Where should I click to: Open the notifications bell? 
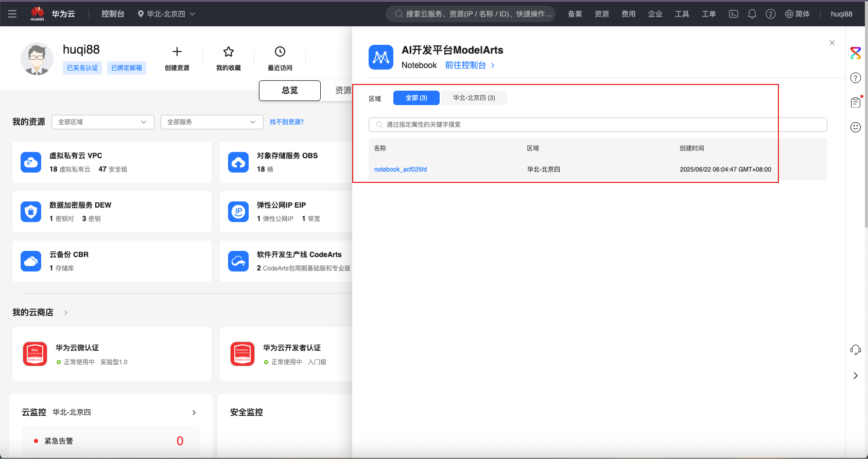(x=752, y=14)
